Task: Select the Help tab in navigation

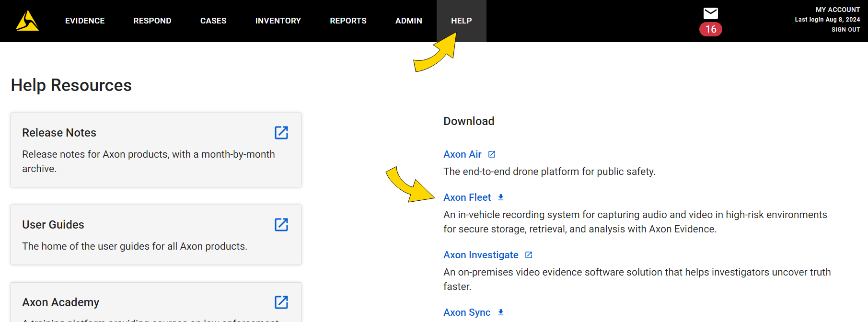Action: (461, 21)
